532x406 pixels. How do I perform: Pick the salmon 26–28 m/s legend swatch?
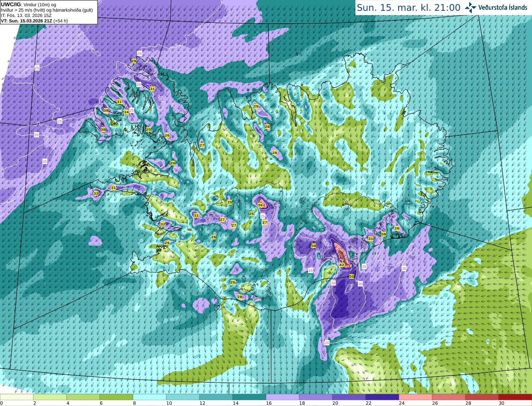[449, 397]
